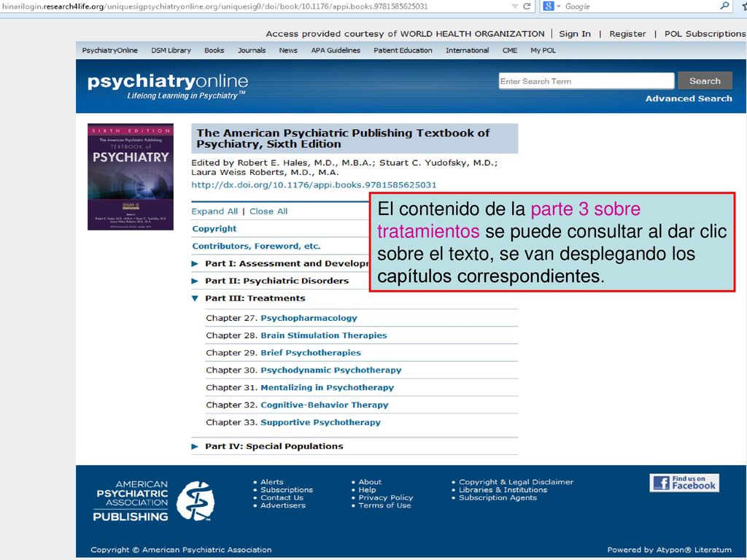
Task: Open the DSM Library menu item
Action: pos(171,50)
